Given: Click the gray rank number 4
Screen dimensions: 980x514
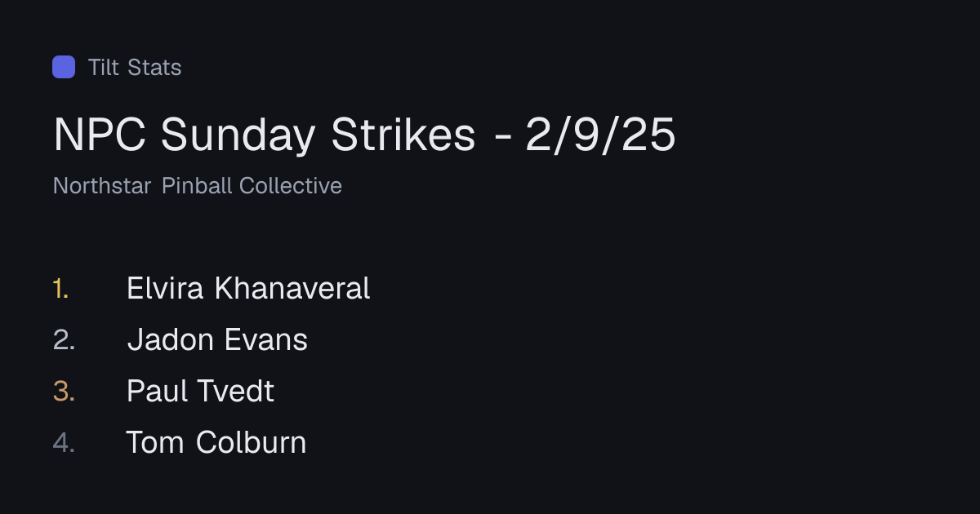Looking at the screenshot, I should coord(64,442).
